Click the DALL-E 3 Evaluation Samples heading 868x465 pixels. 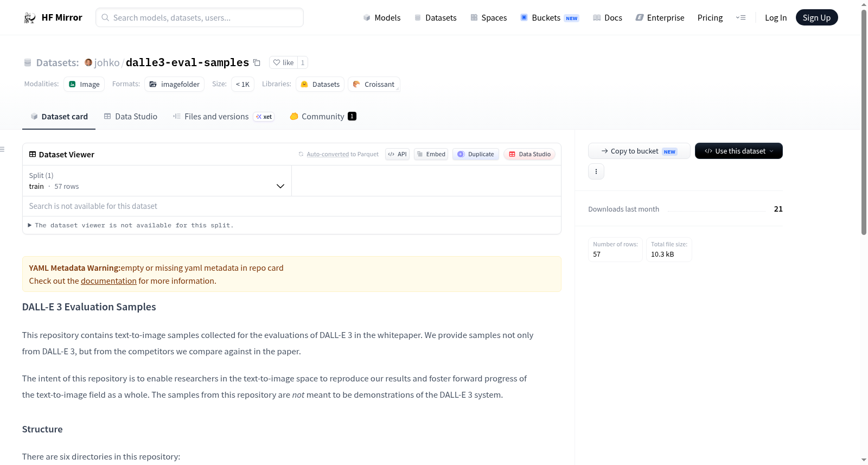coord(89,307)
